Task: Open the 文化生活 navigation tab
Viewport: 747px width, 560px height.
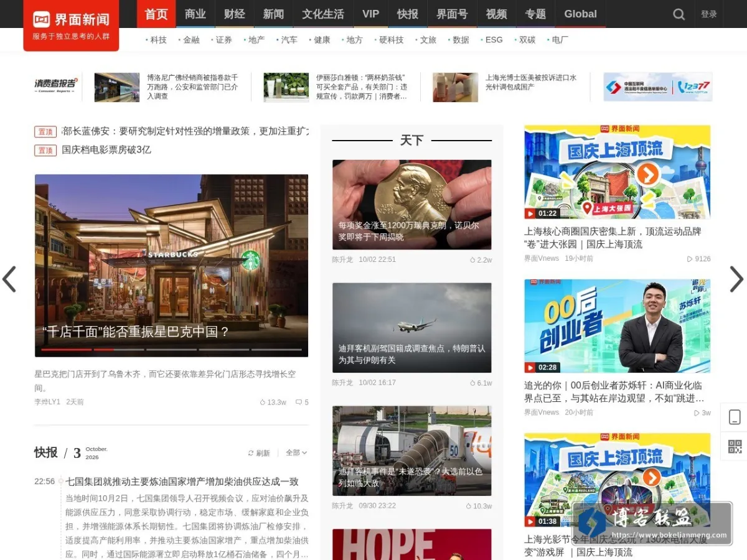Action: (x=323, y=14)
